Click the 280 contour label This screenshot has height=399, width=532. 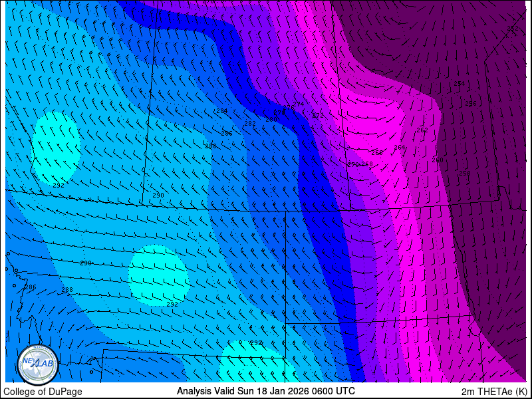tap(271, 120)
